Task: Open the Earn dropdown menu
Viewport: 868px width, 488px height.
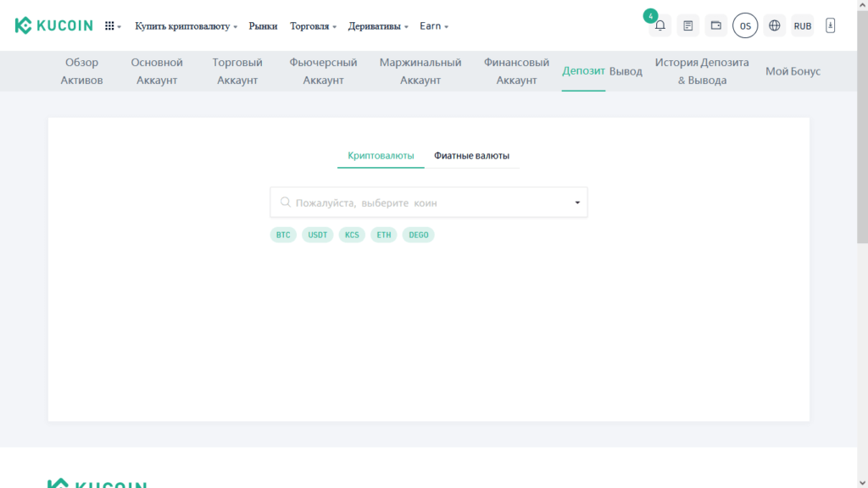Action: [x=434, y=26]
